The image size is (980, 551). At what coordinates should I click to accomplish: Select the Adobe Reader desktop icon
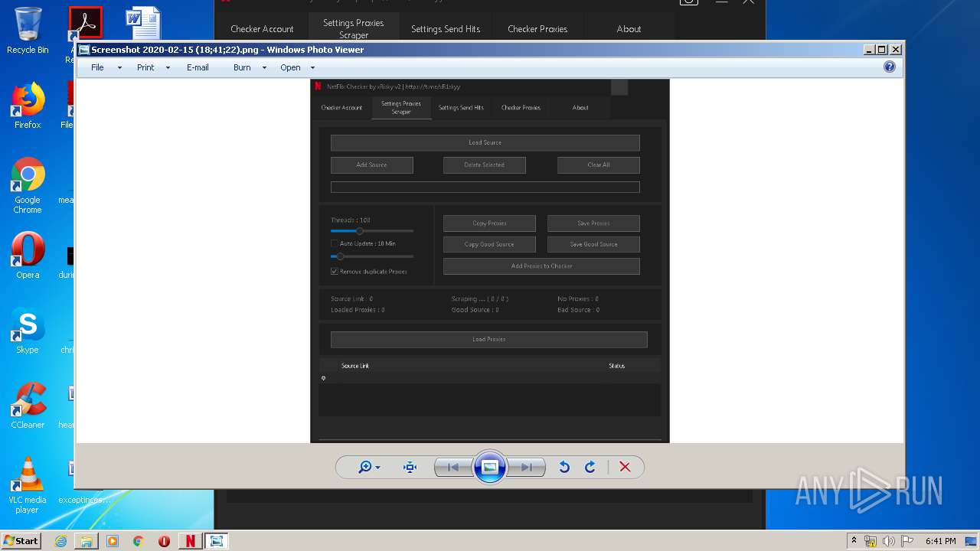tap(85, 24)
